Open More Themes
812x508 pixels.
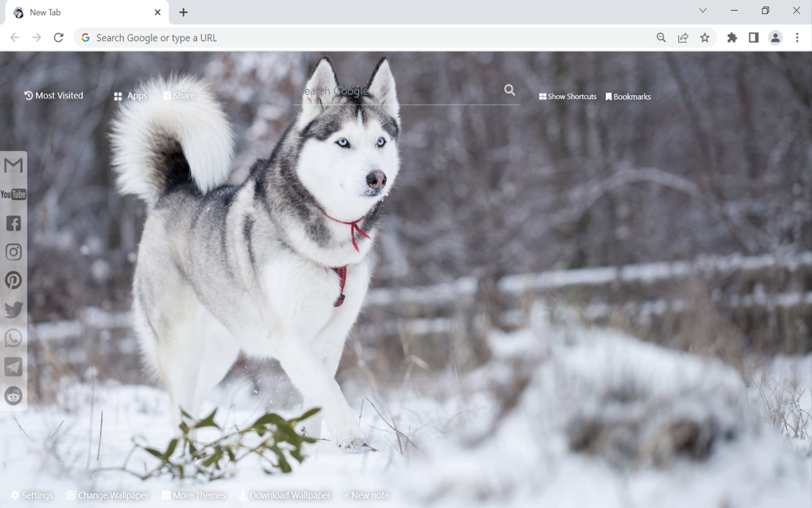point(193,495)
